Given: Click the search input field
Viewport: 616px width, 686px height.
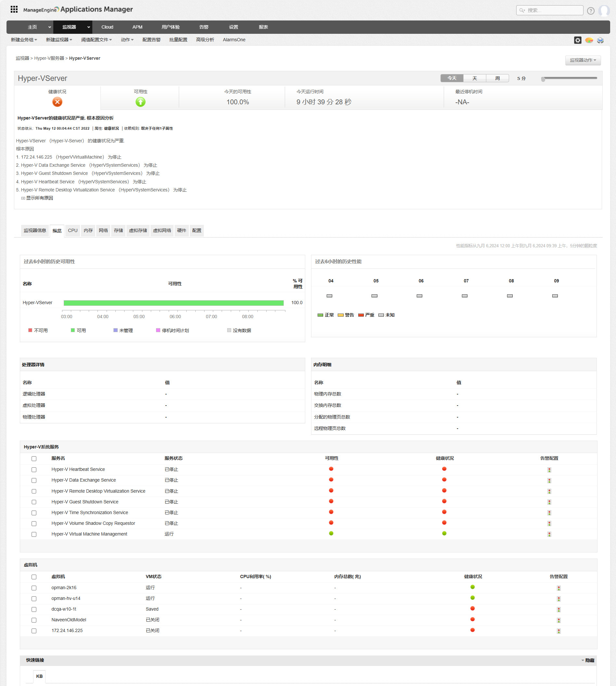Looking at the screenshot, I should pyautogui.click(x=550, y=10).
